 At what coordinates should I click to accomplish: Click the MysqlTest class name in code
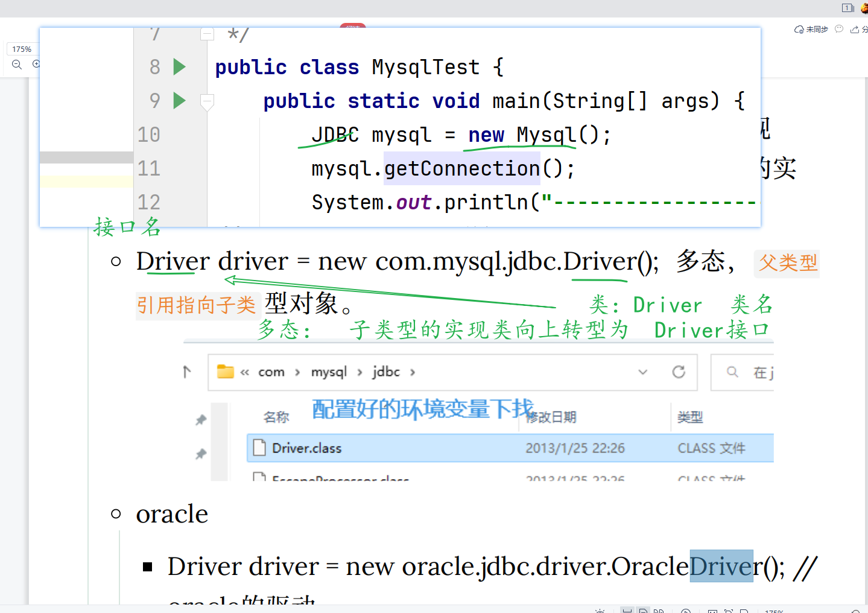tap(426, 67)
